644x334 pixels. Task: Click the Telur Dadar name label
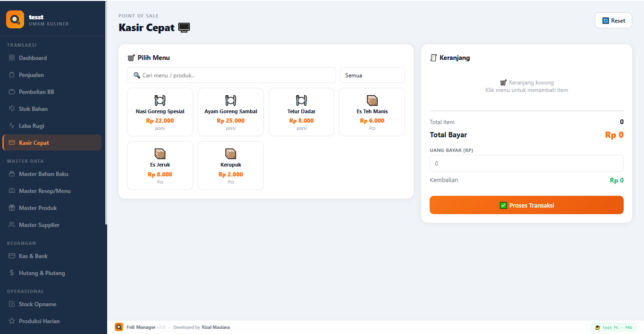(x=302, y=112)
